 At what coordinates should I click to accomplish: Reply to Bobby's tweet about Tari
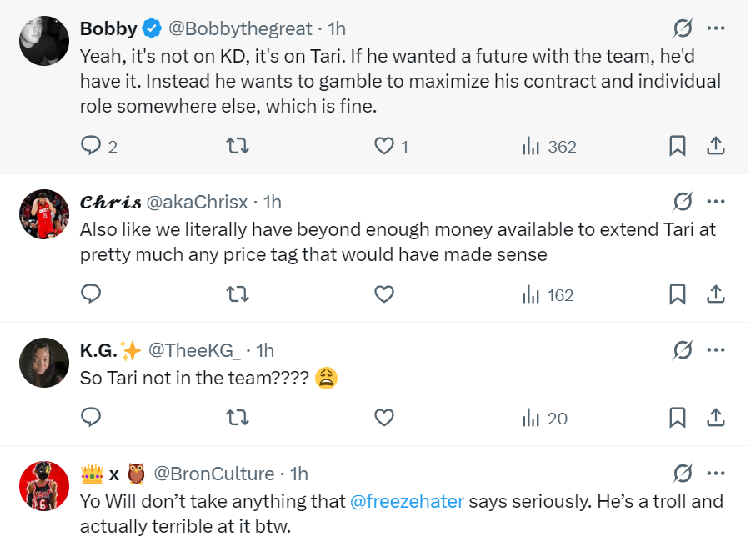point(91,147)
